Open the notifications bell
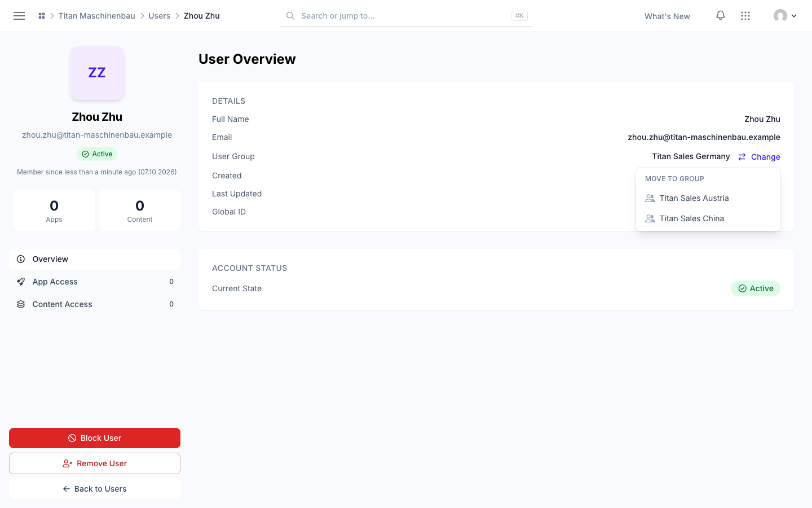The image size is (812, 508). coord(721,16)
